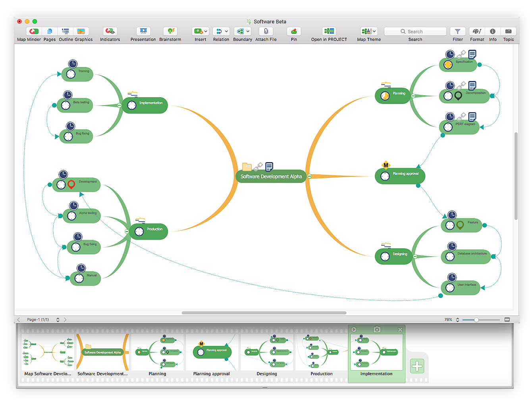This screenshot has width=532, height=405.
Task: Click the zoom percentage stepper
Action: 457,319
